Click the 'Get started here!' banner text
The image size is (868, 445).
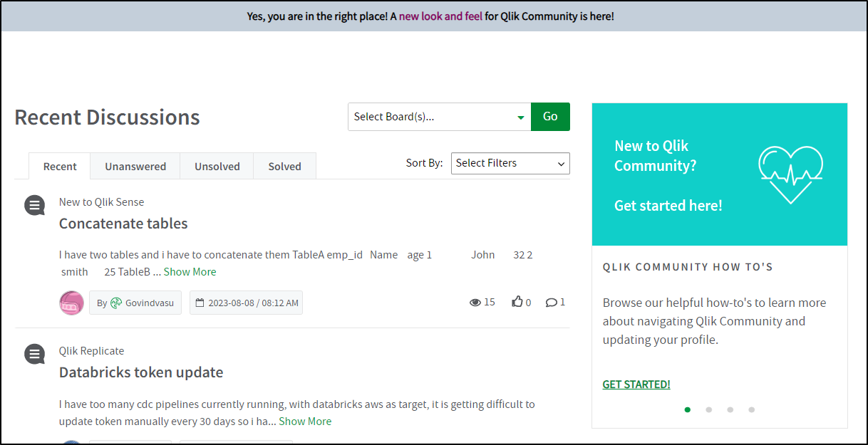pos(668,206)
